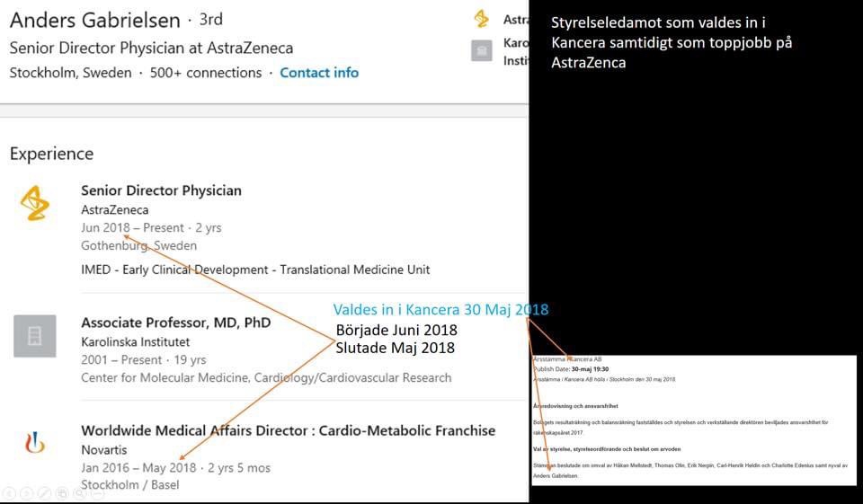The image size is (863, 504).
Task: Open the slideshow pen tool icon
Action: click(44, 493)
